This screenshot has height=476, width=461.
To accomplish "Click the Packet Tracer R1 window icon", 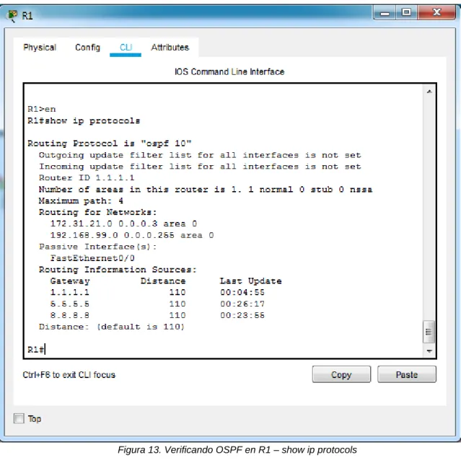I will (13, 15).
